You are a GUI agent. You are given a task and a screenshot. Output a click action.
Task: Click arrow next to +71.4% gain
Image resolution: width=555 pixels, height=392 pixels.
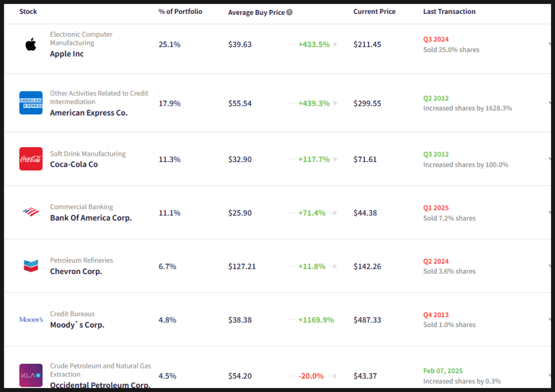pos(333,213)
